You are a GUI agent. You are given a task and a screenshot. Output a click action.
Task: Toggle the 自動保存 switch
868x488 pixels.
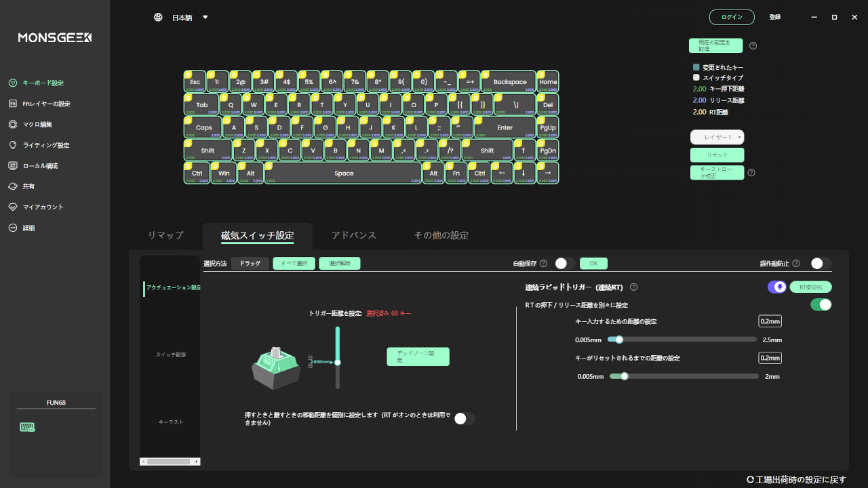564,264
